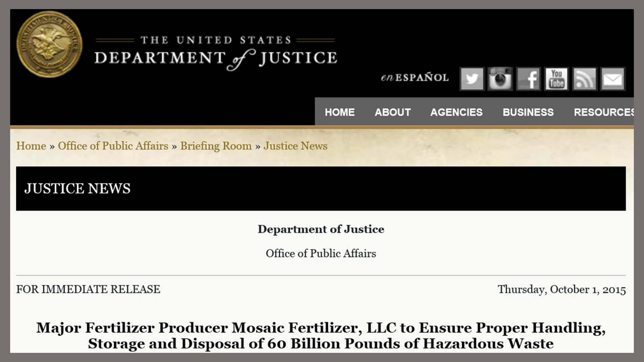The width and height of the screenshot is (644, 362).
Task: Open the RESOURCES navigation item
Action: point(603,112)
